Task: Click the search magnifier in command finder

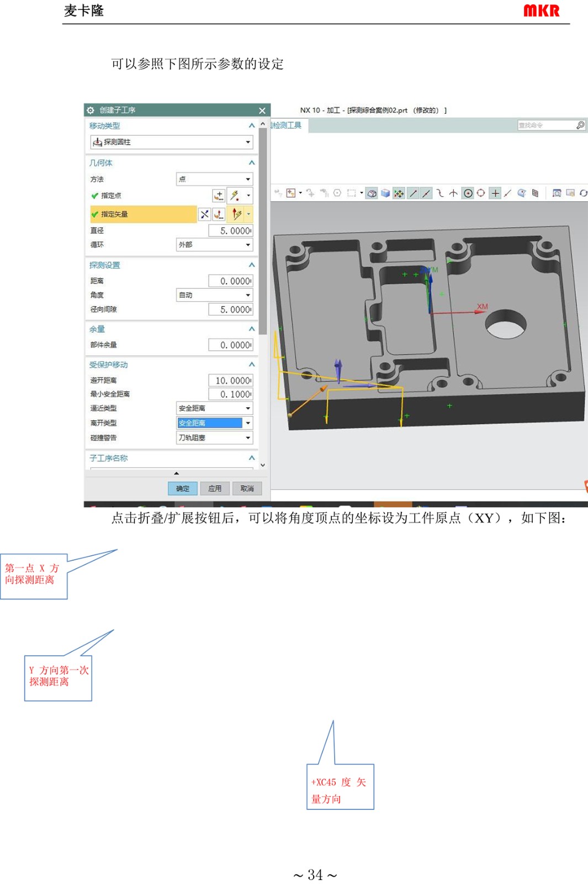Action: tap(580, 125)
